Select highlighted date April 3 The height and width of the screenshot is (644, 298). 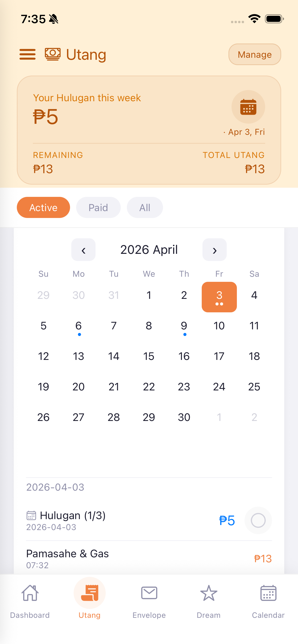tap(219, 297)
